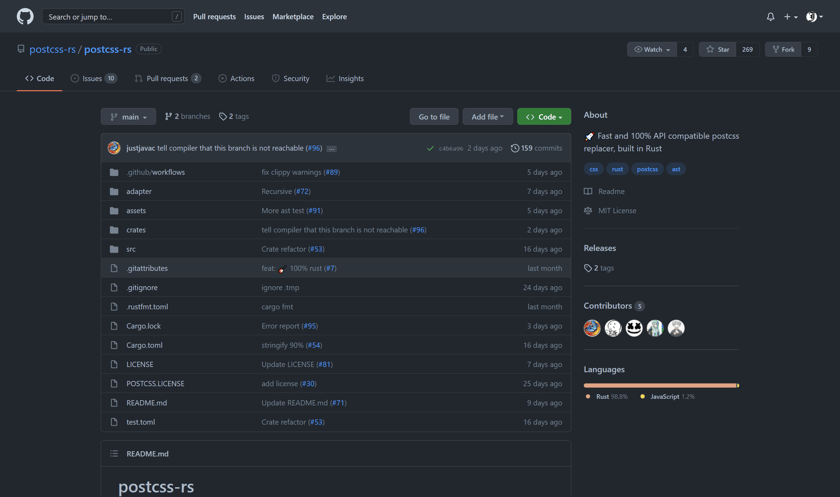Select the rust topic tag
The width and height of the screenshot is (840, 497).
pyautogui.click(x=617, y=169)
